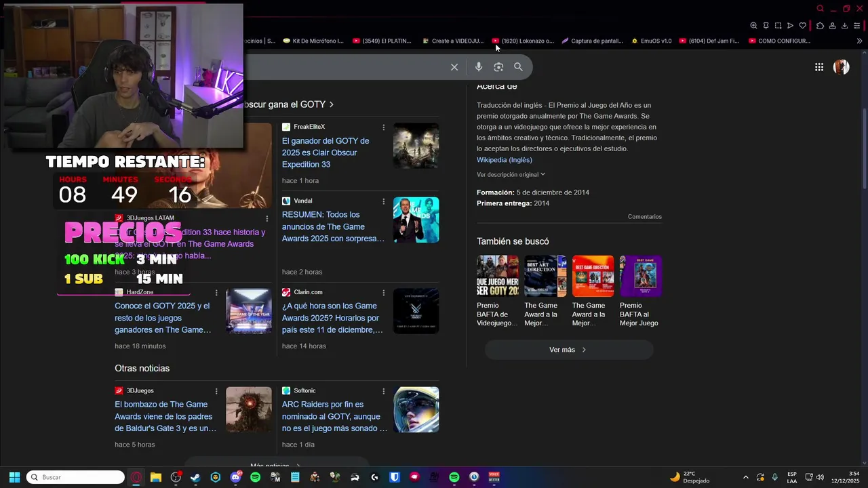Switch the ESP LAA keyboard language
868x488 pixels.
tap(792, 477)
